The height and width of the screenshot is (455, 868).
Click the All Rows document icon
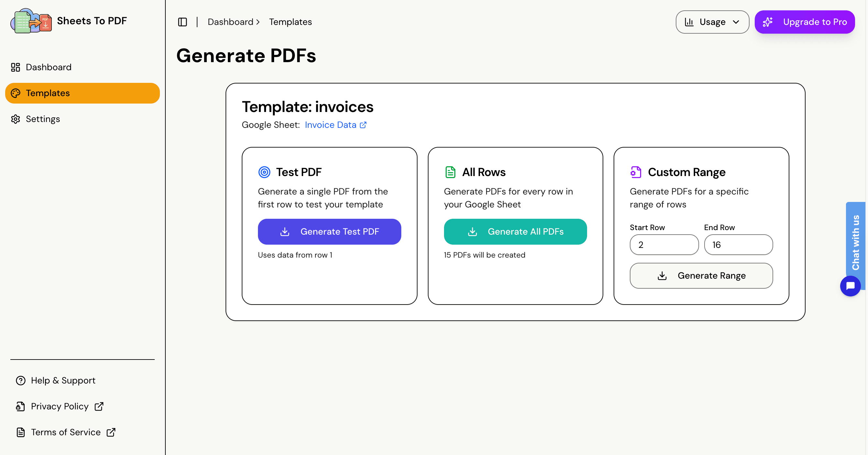(x=450, y=172)
